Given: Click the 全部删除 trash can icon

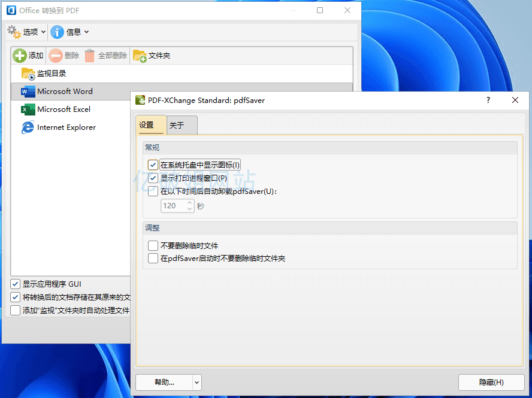Looking at the screenshot, I should tap(90, 56).
